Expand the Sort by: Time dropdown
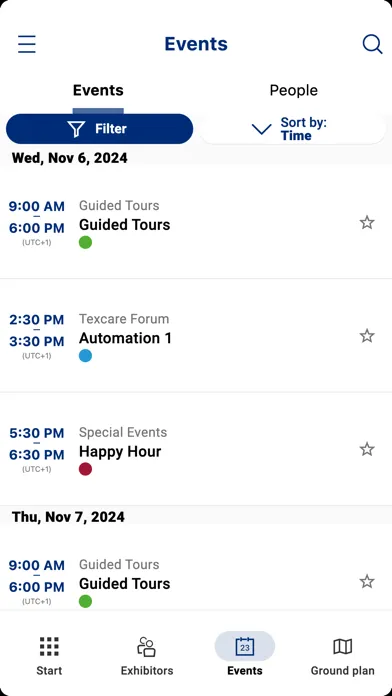The width and height of the screenshot is (392, 696). pos(293,129)
